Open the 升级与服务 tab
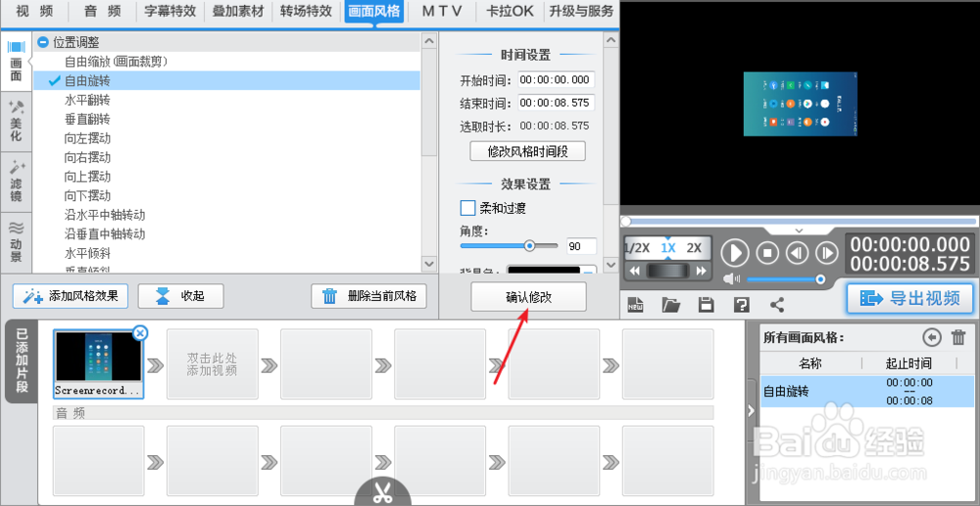Viewport: 980px width, 506px height. pyautogui.click(x=582, y=11)
